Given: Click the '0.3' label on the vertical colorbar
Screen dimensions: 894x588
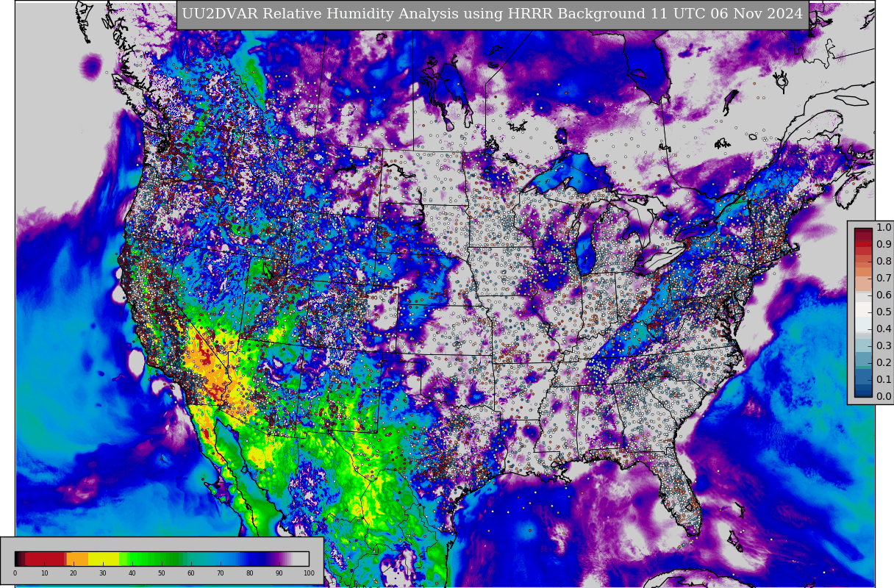Looking at the screenshot, I should (884, 346).
